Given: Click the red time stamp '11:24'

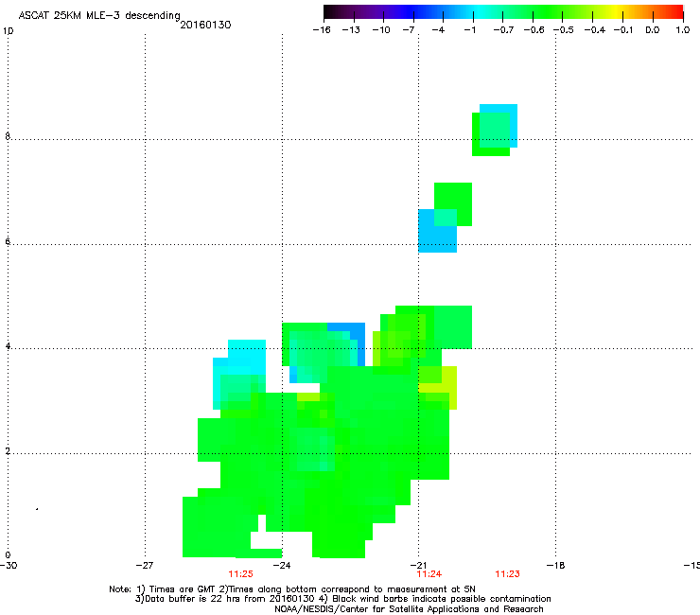Looking at the screenshot, I should click(429, 574).
